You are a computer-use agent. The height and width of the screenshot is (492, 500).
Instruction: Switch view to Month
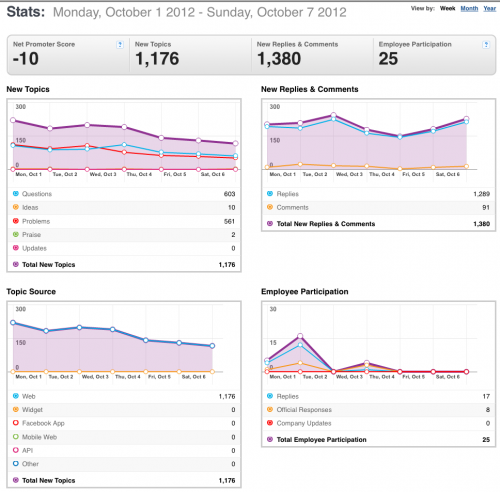click(x=469, y=8)
